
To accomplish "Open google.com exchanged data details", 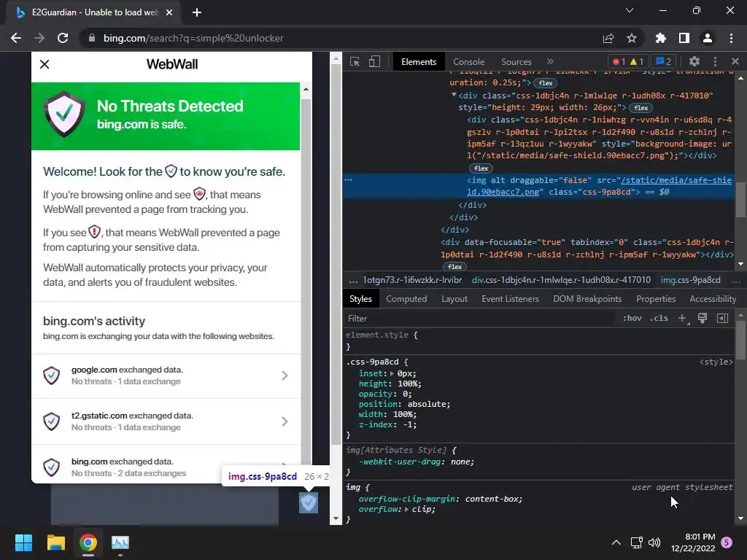I will click(x=166, y=376).
